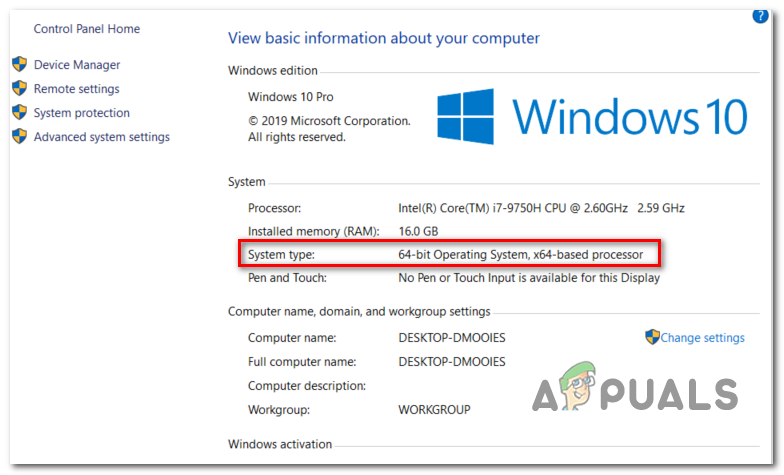The image size is (784, 475).
Task: Click the Advanced system settings shield icon
Action: (x=20, y=136)
